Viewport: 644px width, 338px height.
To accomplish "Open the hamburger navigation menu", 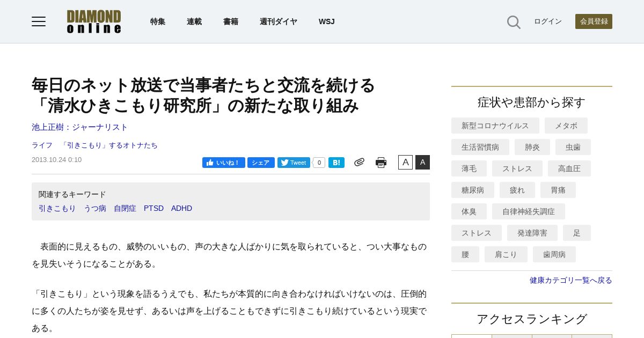I will 39,21.
